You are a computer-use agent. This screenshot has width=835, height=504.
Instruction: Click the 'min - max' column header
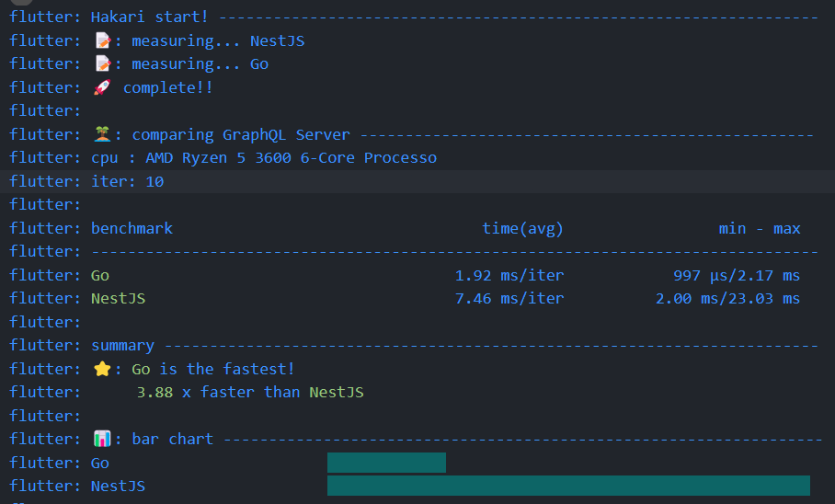(x=760, y=229)
